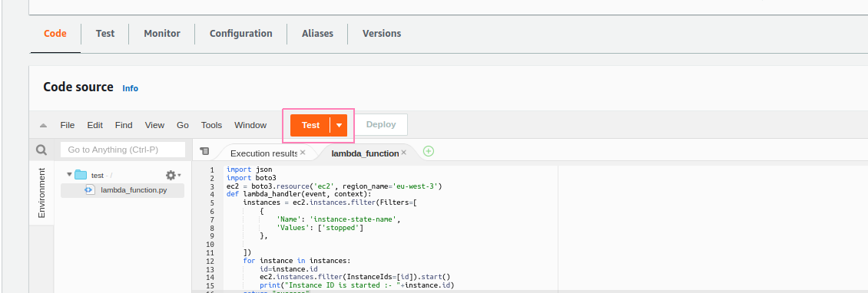Click the search magnifier icon in sidebar
This screenshot has width=868, height=293.
coord(41,150)
